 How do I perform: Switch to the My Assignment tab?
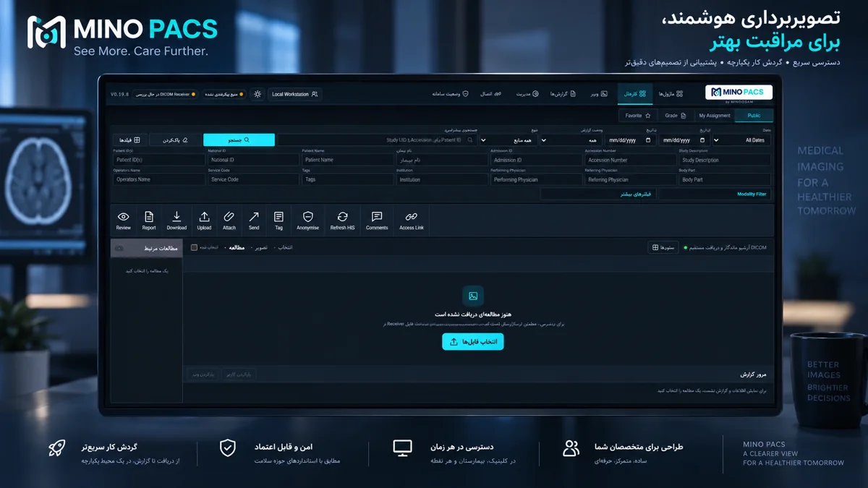pyautogui.click(x=714, y=116)
